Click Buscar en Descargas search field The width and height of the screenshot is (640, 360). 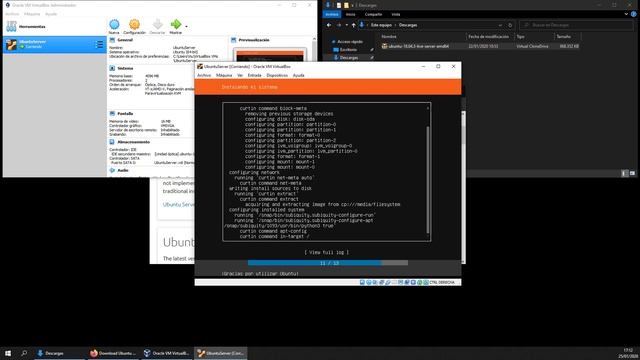[x=576, y=25]
